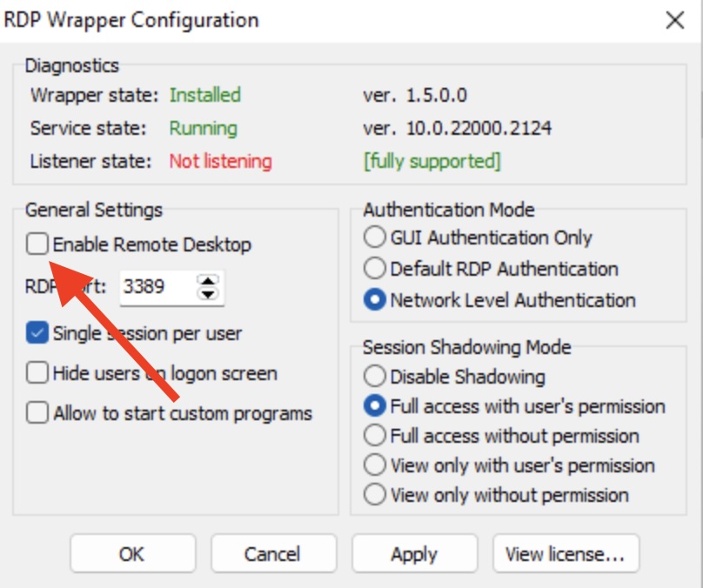Click version text 'ver. 1.5.0.0'

click(415, 95)
